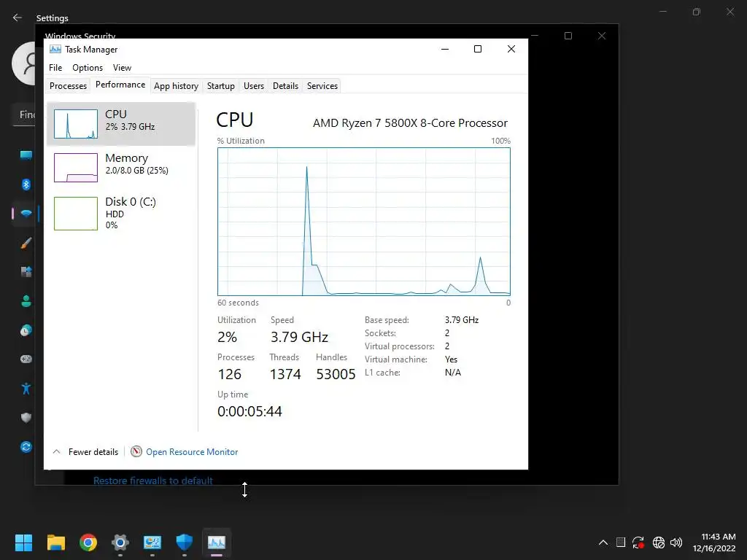The image size is (747, 560).
Task: Click the Up time value 0:00:05:44
Action: [x=249, y=411]
